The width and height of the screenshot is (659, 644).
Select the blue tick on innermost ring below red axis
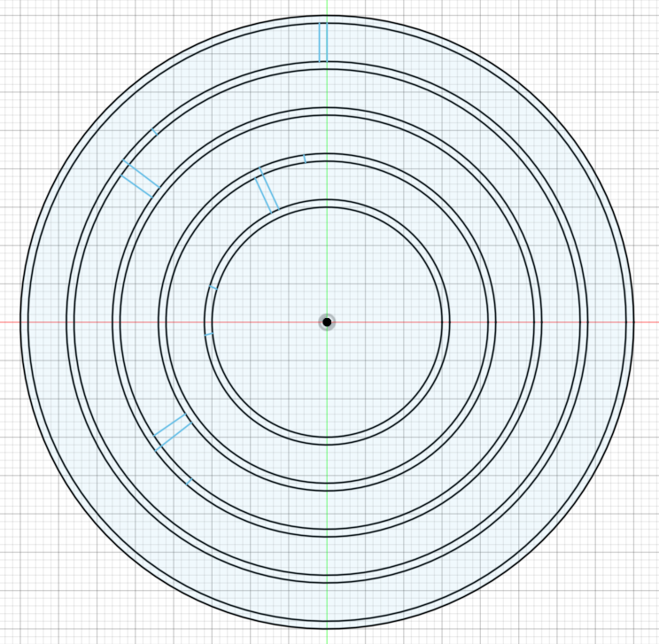208,334
